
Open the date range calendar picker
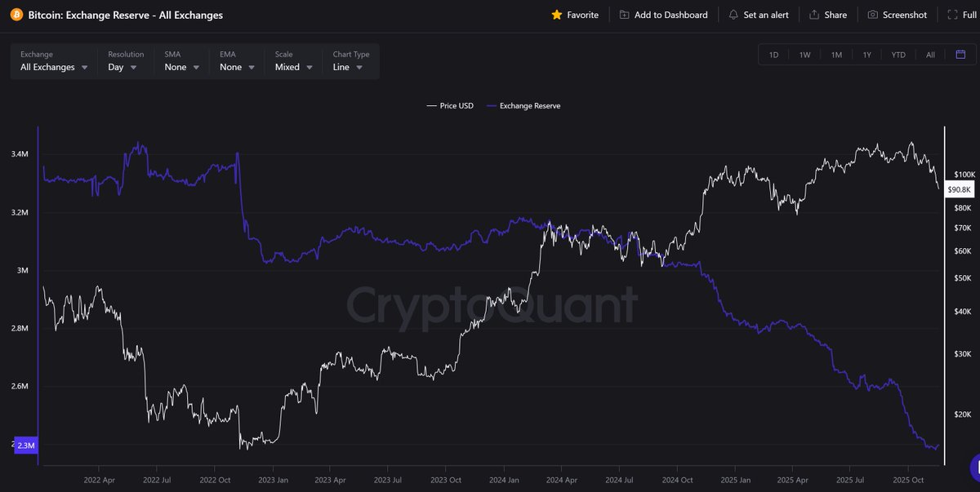pyautogui.click(x=960, y=54)
